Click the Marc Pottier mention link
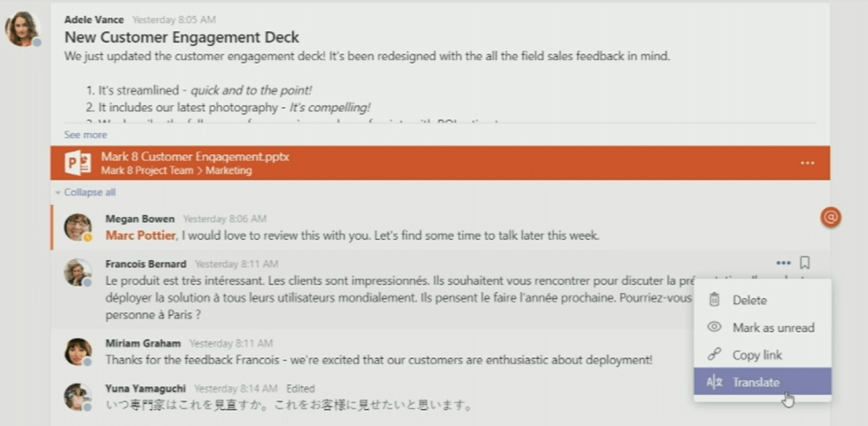Screen dimensions: 868x426 (141, 235)
